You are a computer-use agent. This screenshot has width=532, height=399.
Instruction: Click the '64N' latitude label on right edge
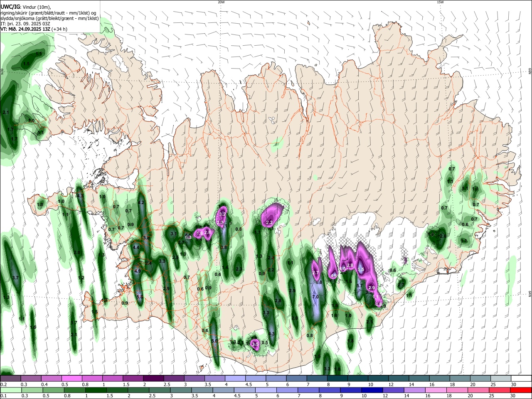530,293
